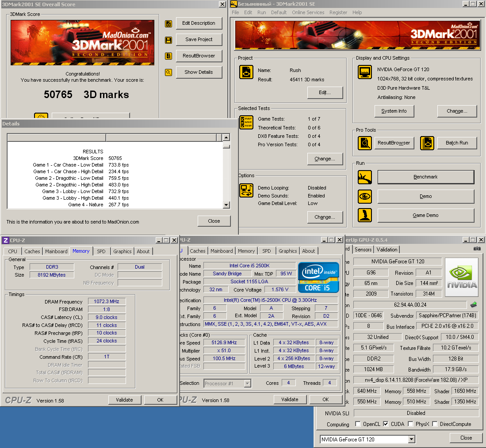Click Validate in the memory CPU-Z window
Image resolution: width=486 pixels, height=448 pixels.
tap(125, 400)
